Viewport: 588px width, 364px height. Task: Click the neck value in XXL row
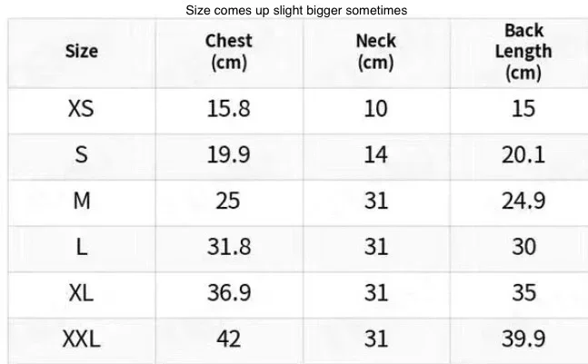[375, 339]
